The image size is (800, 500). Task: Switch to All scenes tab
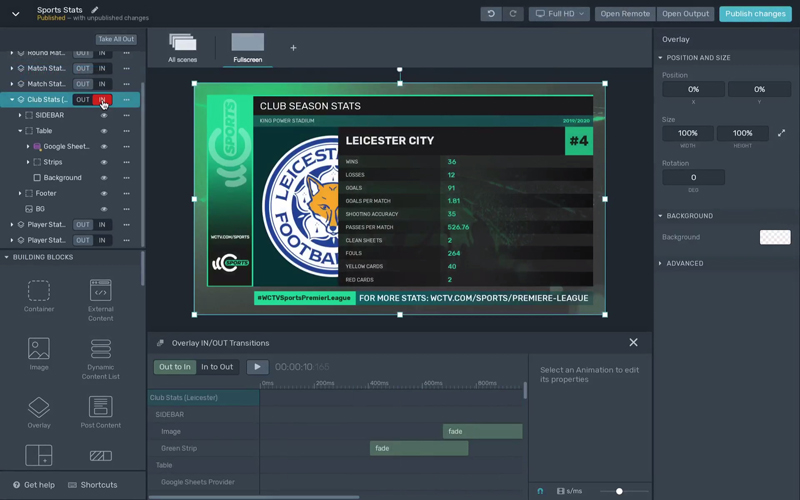[x=183, y=48]
